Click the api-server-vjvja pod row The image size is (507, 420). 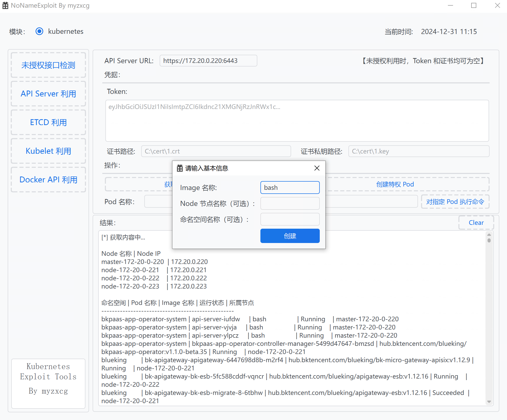click(248, 327)
